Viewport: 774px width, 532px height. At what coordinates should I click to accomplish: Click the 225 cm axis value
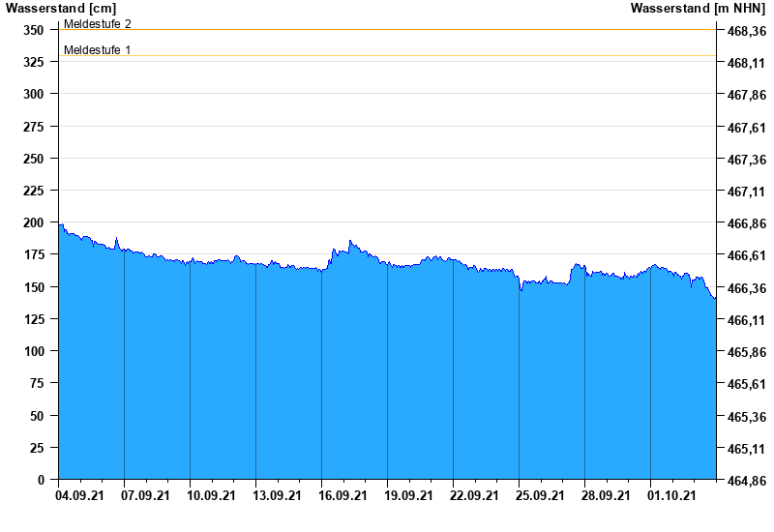[34, 191]
